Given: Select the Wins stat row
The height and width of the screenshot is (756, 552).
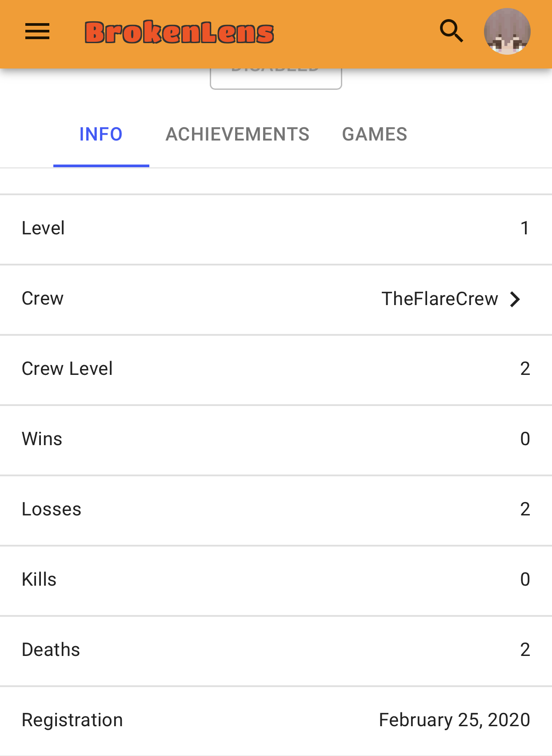Looking at the screenshot, I should 276,440.
